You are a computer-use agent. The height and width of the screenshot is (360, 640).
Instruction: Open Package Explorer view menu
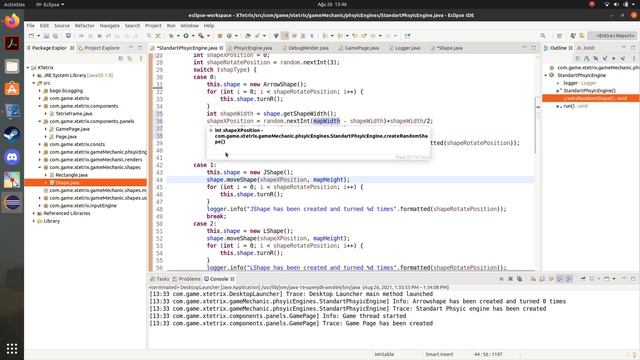click(141, 58)
